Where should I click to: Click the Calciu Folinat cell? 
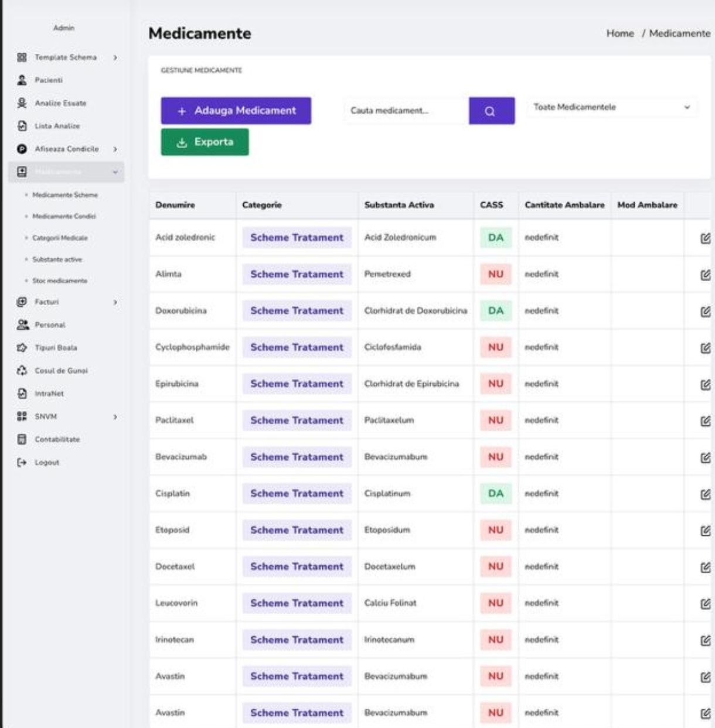coord(390,603)
